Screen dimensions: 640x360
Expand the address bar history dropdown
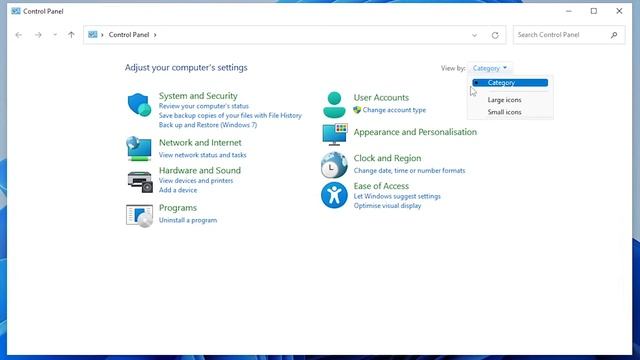pyautogui.click(x=474, y=35)
